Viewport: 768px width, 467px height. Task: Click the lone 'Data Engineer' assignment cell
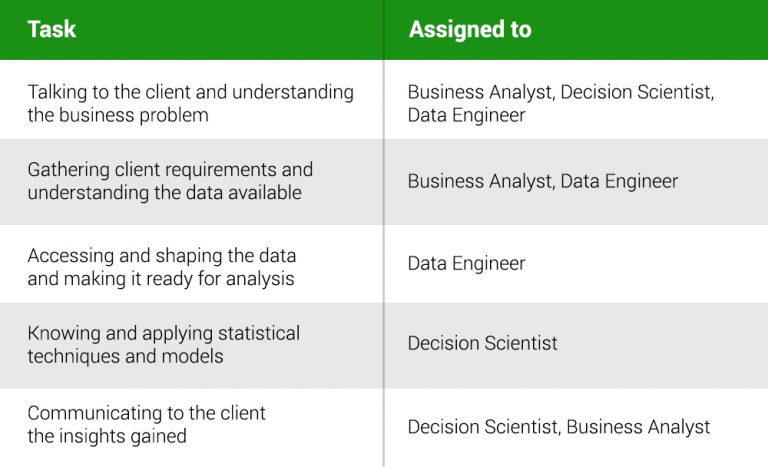click(x=466, y=264)
